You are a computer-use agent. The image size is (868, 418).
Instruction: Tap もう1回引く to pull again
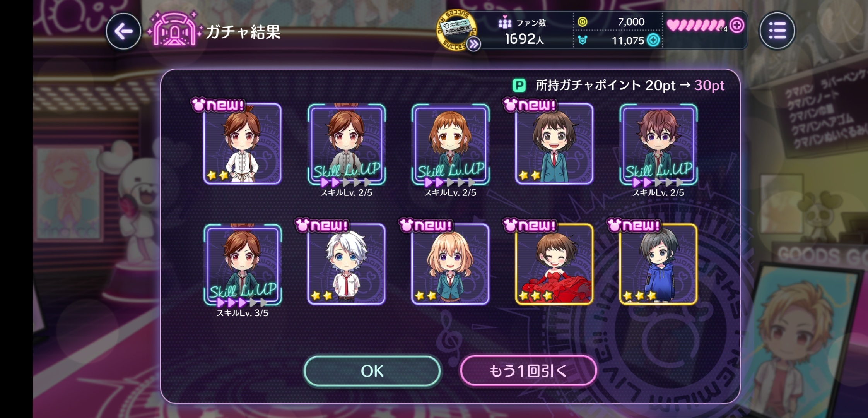528,371
